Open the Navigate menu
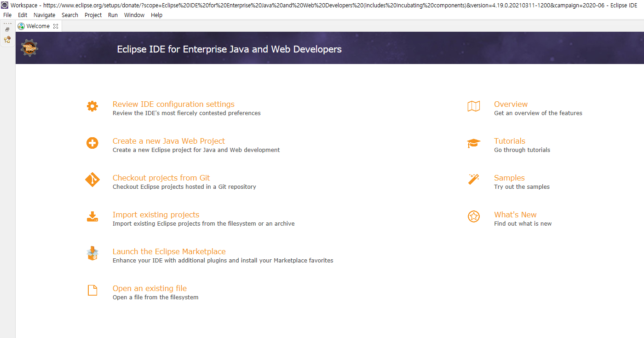This screenshot has height=338, width=644. tap(44, 15)
